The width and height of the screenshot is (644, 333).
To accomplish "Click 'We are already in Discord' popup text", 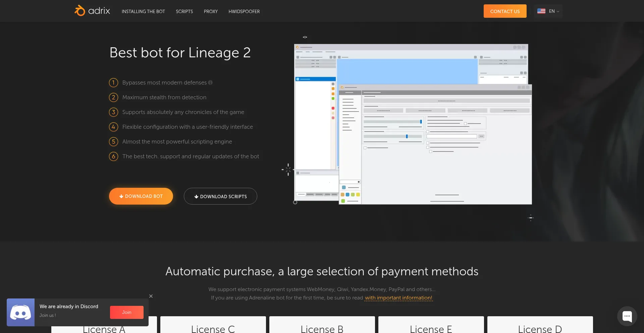I will coord(69,307).
